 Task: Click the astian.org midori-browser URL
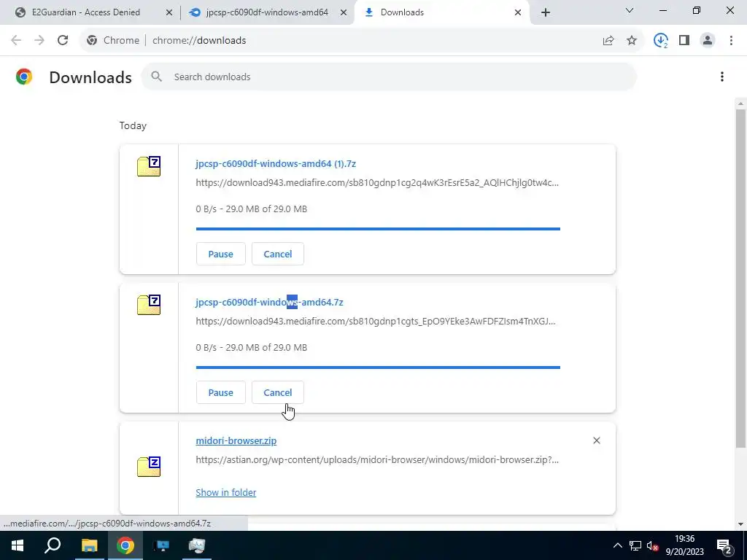(x=377, y=460)
